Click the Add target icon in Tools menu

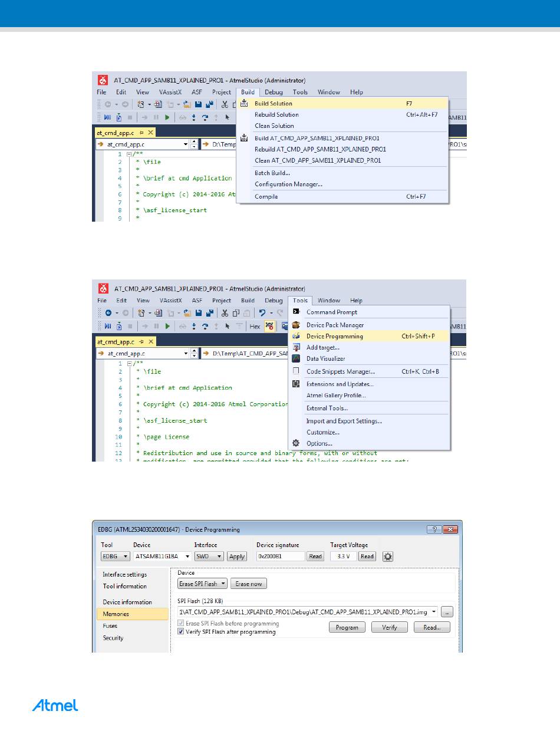[x=297, y=347]
